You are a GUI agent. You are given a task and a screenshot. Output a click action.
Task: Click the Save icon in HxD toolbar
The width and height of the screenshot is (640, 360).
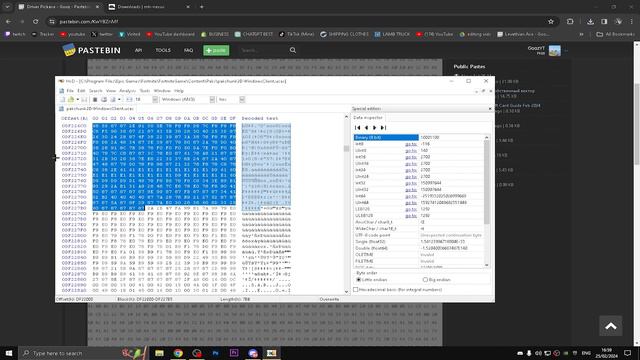coord(84,100)
